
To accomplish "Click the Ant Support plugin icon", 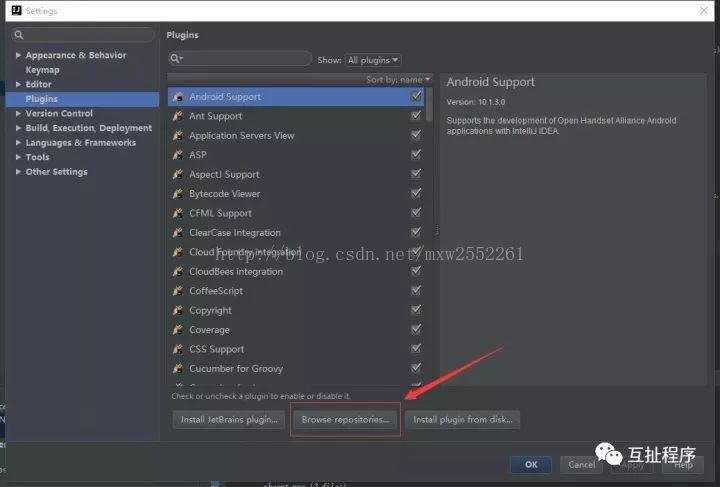I will (x=178, y=116).
